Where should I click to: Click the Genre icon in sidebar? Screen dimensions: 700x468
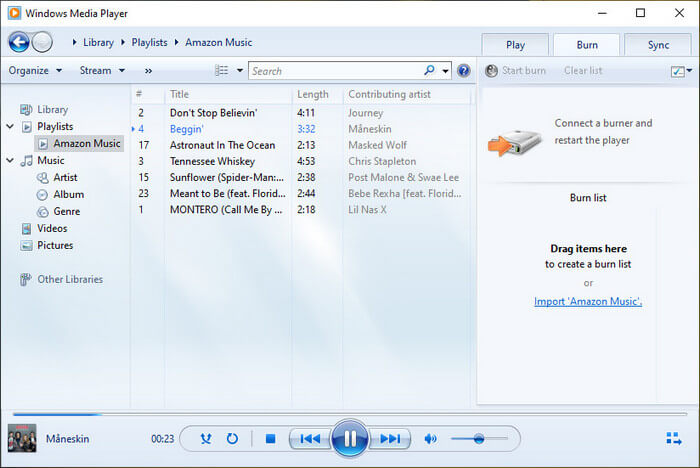[x=43, y=212]
